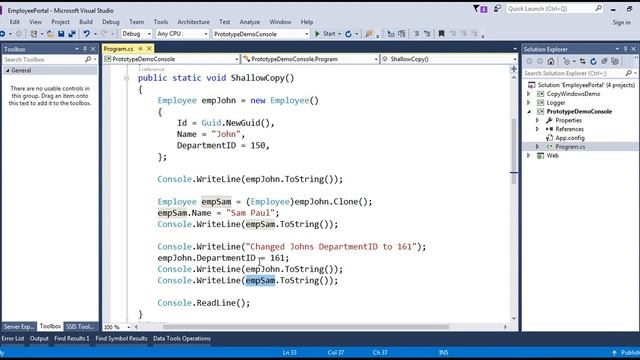640x360 pixels.
Task: Expand the Web project node
Action: tap(529, 156)
